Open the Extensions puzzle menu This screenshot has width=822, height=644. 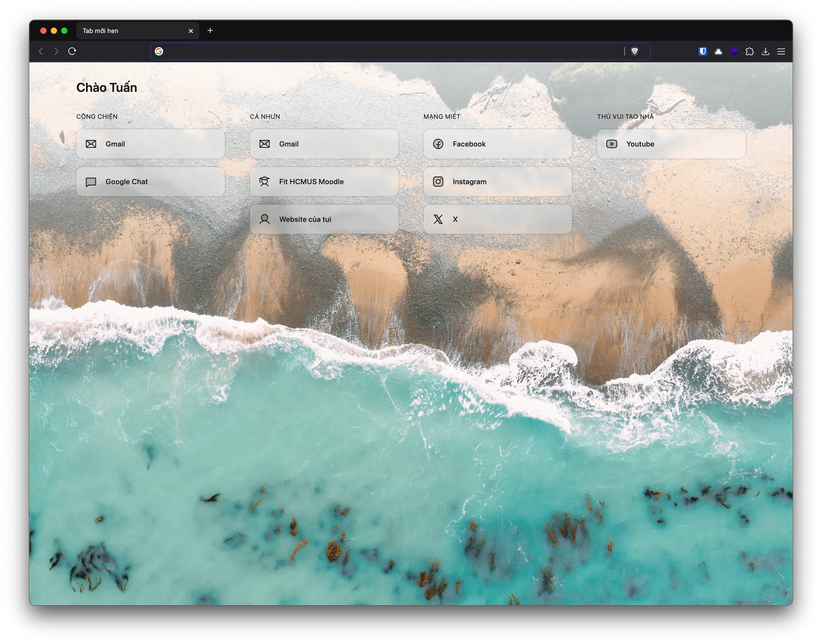coord(749,51)
